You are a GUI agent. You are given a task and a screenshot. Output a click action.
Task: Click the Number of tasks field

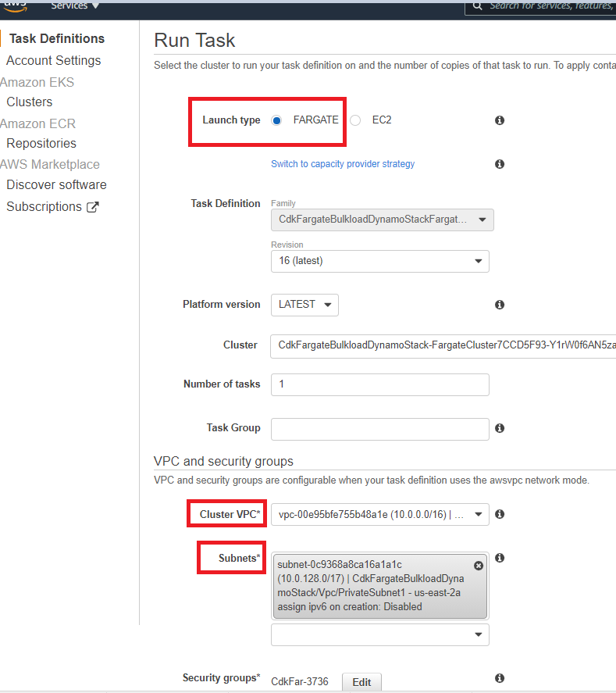pyautogui.click(x=379, y=384)
